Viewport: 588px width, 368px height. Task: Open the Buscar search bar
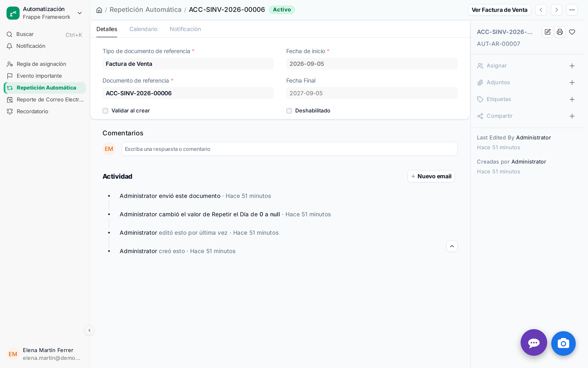coord(45,34)
